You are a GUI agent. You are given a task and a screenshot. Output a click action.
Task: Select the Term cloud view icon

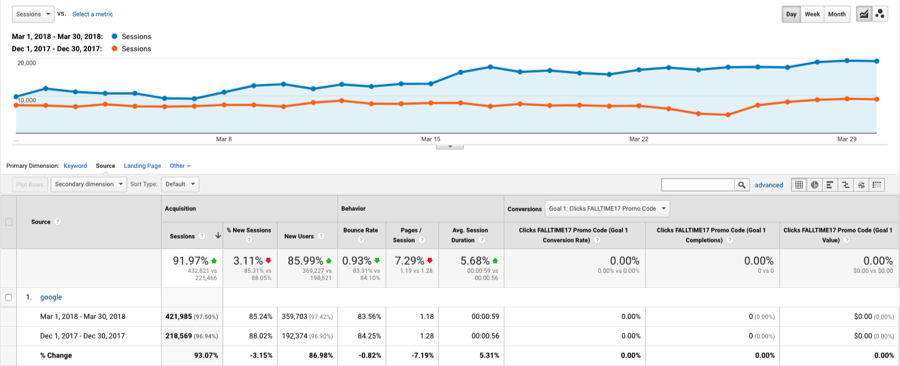(860, 185)
